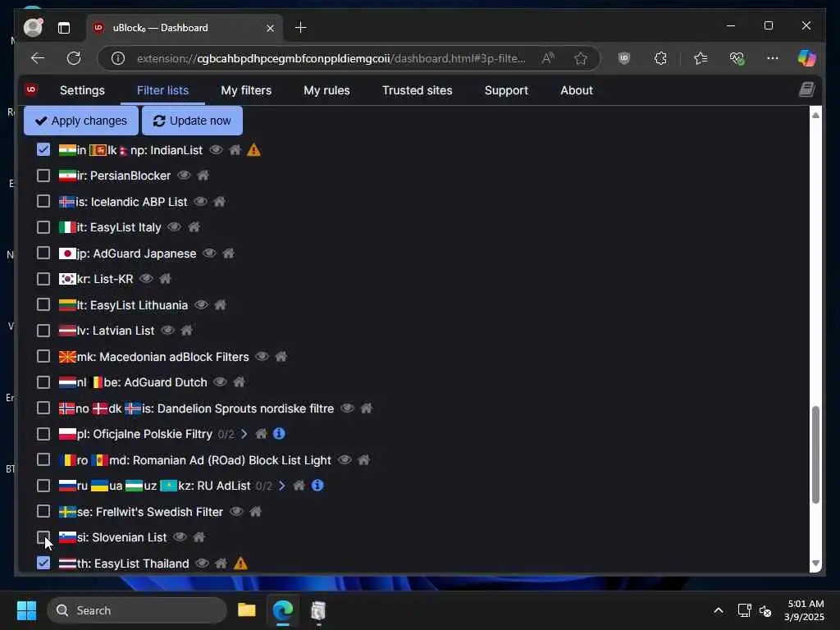Go to Trusted sites tab
840x630 pixels.
(x=418, y=90)
